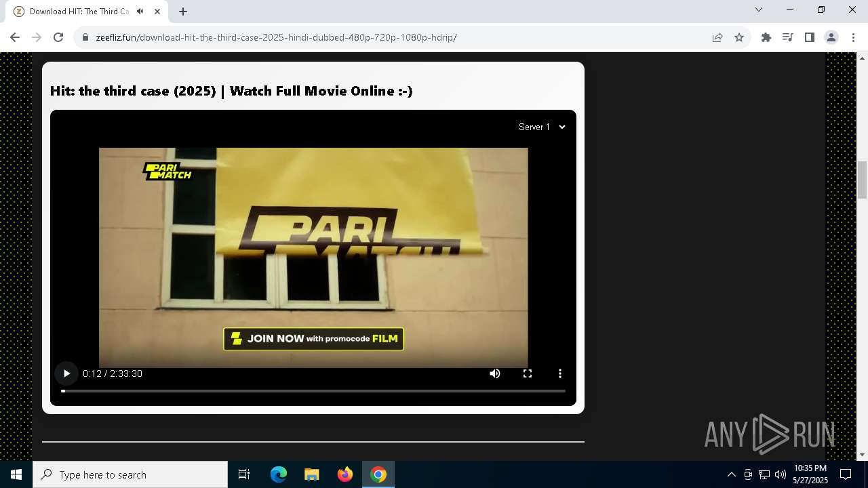Image resolution: width=868 pixels, height=488 pixels.
Task: Open File Explorer from taskbar
Action: (x=312, y=474)
